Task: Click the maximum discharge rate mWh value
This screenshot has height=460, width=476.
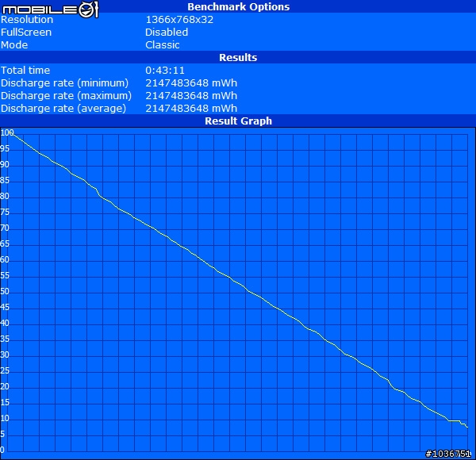Action: (x=191, y=96)
